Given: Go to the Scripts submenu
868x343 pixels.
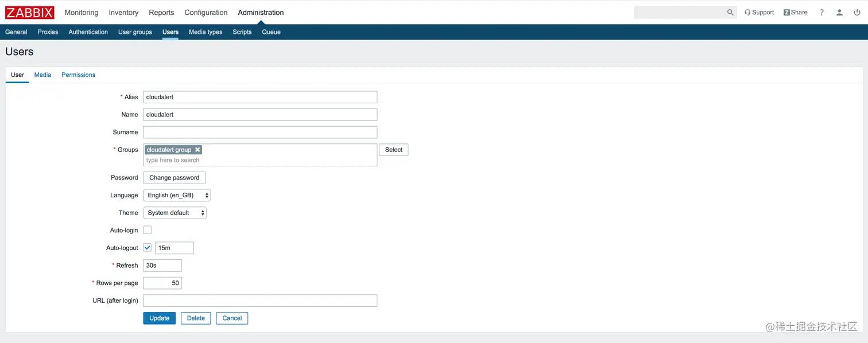Looking at the screenshot, I should (242, 32).
